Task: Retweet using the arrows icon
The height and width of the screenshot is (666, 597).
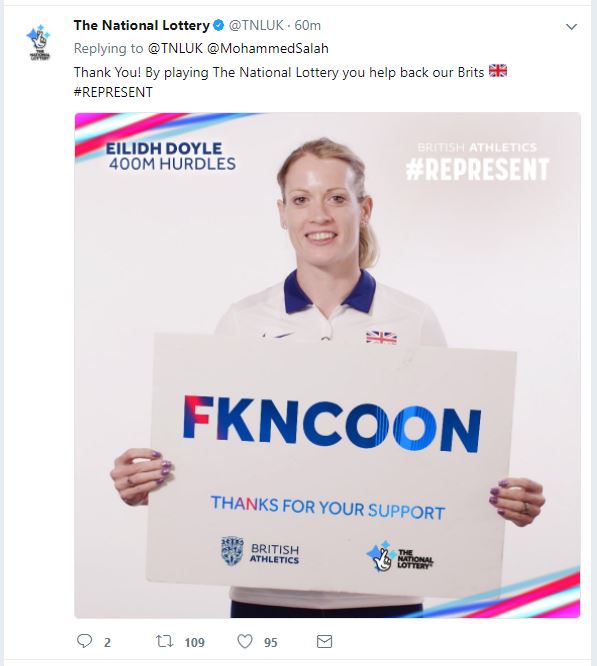Action: [x=164, y=641]
